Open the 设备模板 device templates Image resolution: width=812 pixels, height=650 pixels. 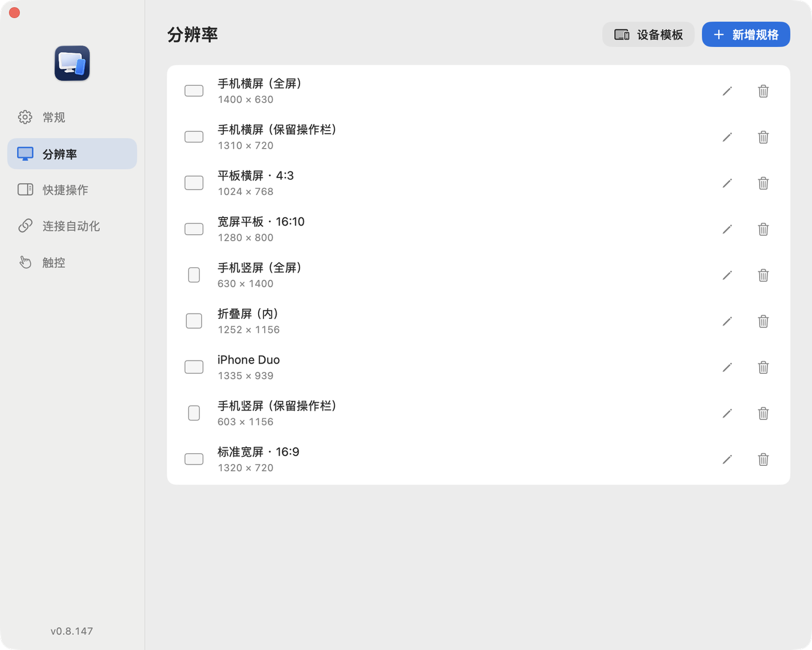click(648, 34)
